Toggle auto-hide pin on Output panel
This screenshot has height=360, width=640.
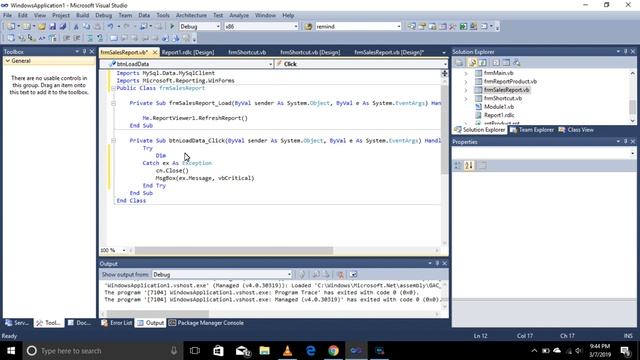437,263
